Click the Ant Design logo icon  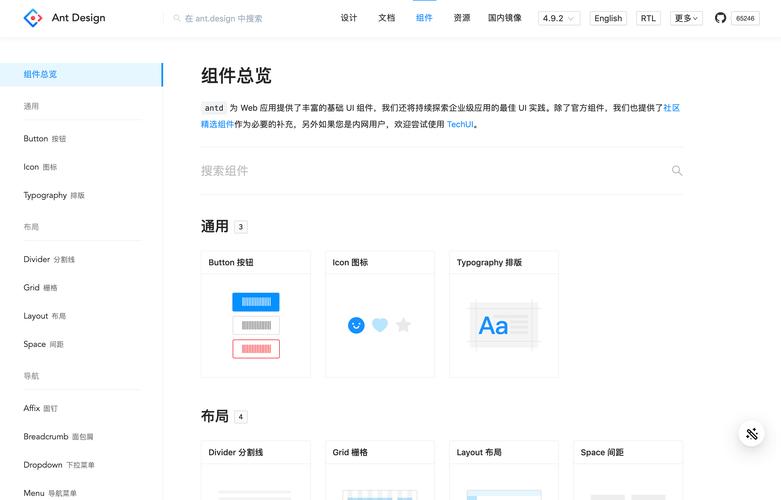pos(33,18)
